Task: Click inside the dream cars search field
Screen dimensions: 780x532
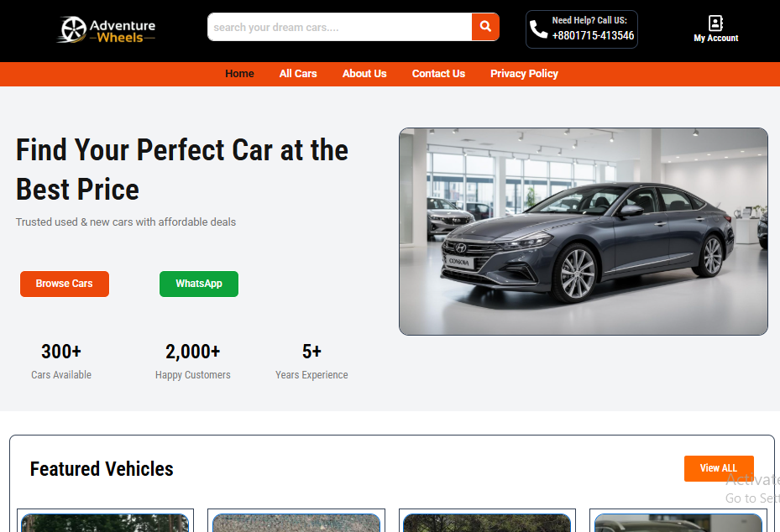Action: click(x=339, y=27)
